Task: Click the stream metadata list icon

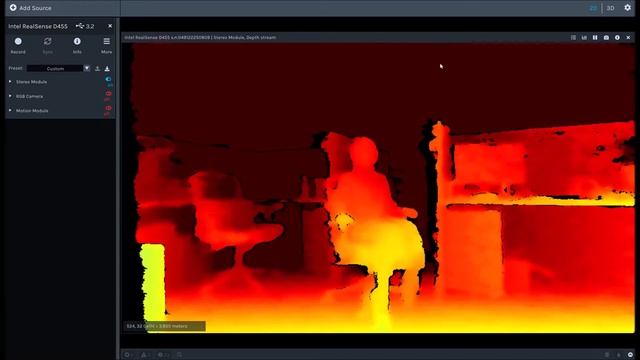Action: [x=573, y=37]
